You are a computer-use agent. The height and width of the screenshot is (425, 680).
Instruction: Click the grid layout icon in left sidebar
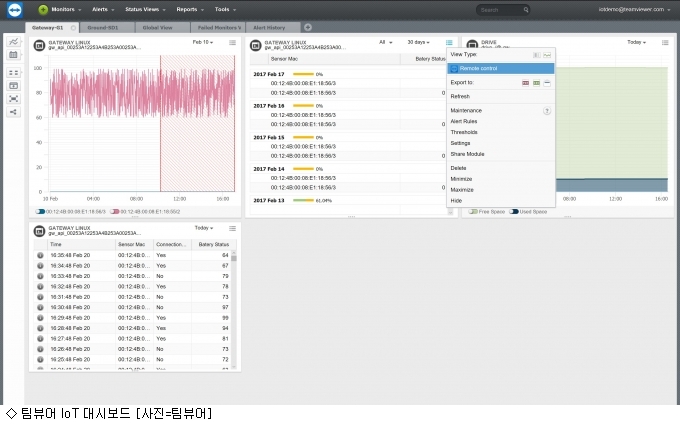(13, 73)
